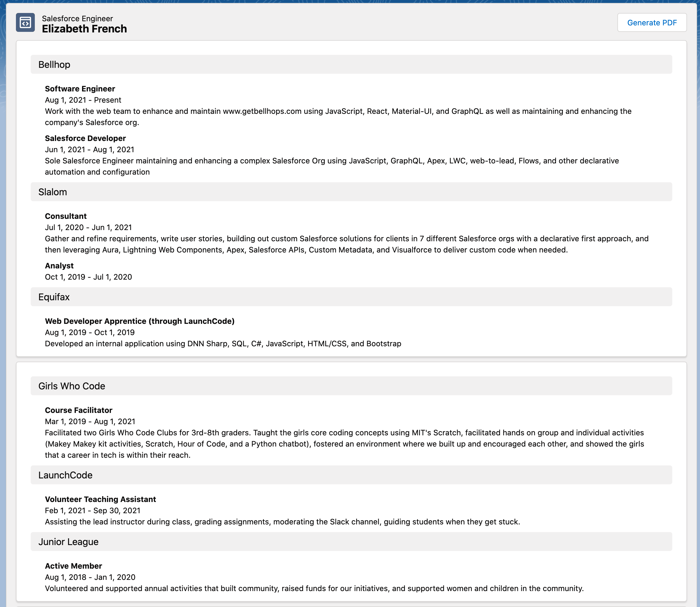Click the www.getbellhops.com text in description

tap(262, 111)
